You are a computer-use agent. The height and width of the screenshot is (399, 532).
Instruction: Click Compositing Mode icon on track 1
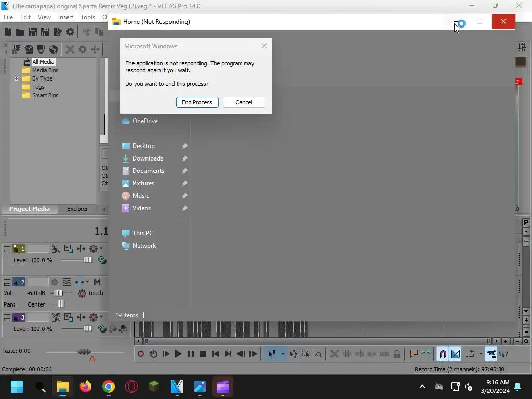tap(102, 260)
